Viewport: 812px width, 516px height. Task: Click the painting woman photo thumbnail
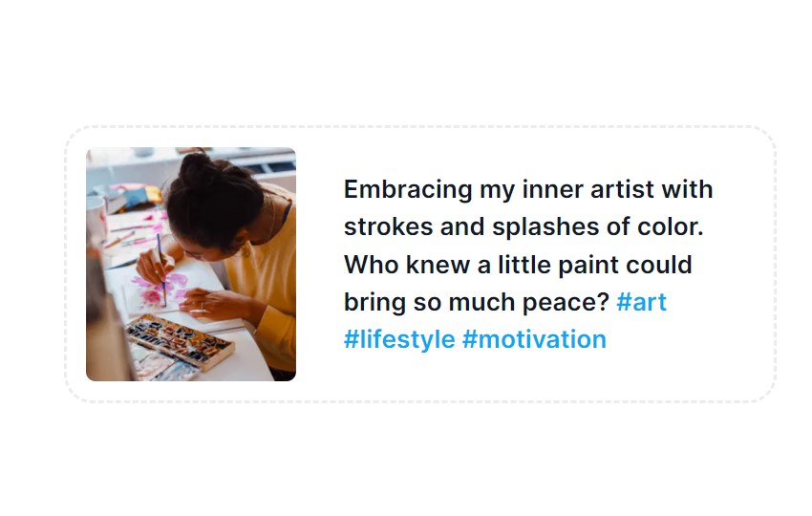coord(190,265)
